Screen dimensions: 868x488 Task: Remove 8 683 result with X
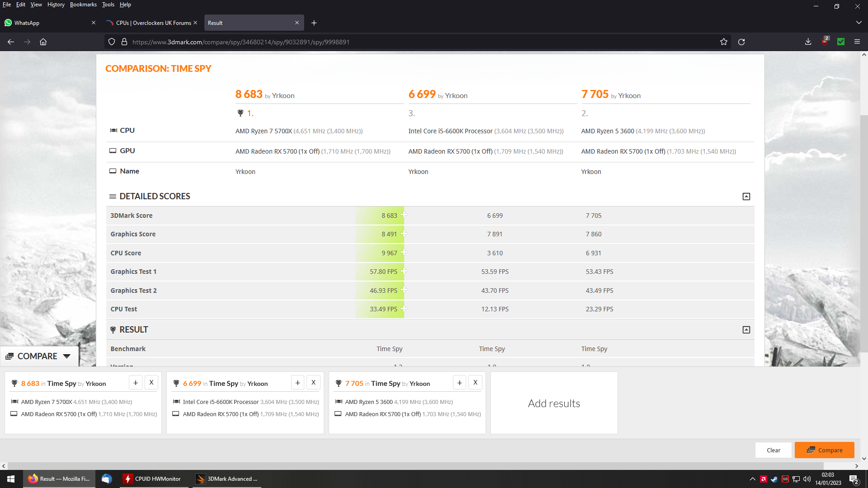coord(151,383)
